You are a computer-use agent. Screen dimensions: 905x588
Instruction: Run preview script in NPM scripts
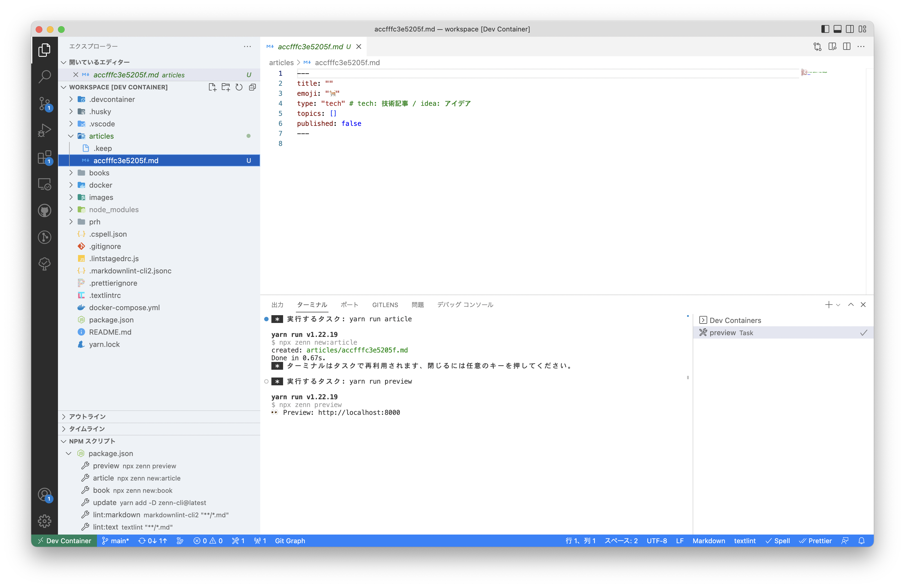(159, 466)
